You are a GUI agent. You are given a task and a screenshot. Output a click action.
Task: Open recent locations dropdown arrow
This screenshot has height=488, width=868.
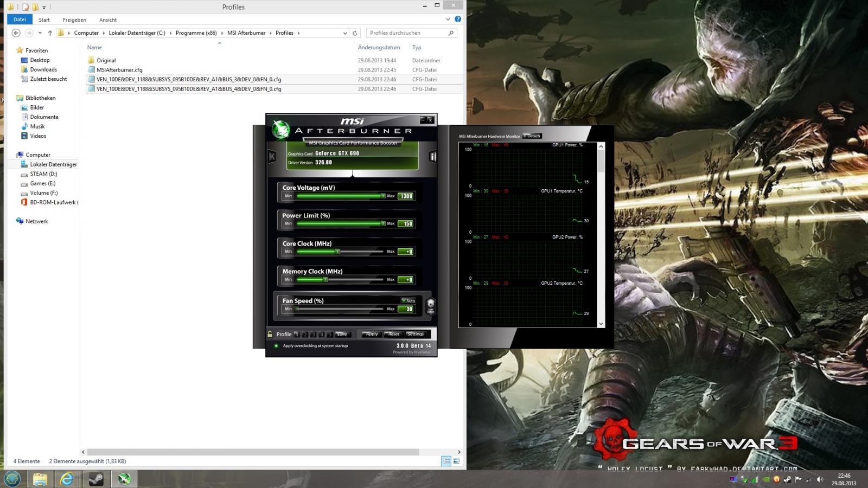pos(40,33)
